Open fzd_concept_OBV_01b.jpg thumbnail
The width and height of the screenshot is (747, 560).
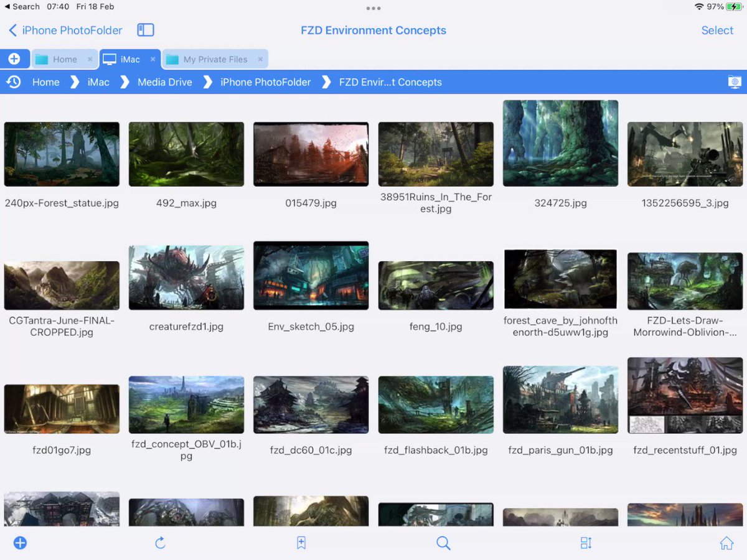coord(186,405)
